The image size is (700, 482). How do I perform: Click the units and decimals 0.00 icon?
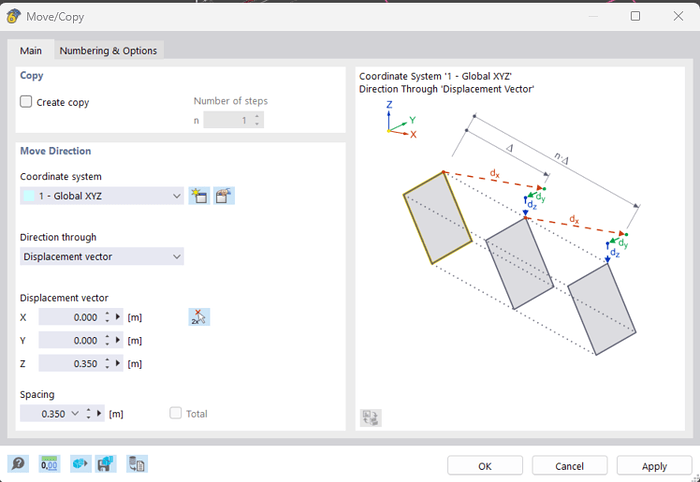pos(48,464)
